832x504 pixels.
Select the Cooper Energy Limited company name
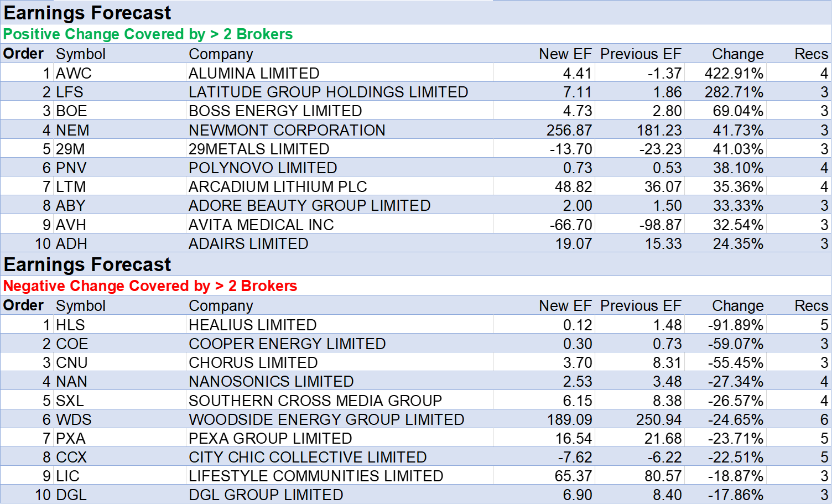click(x=287, y=344)
